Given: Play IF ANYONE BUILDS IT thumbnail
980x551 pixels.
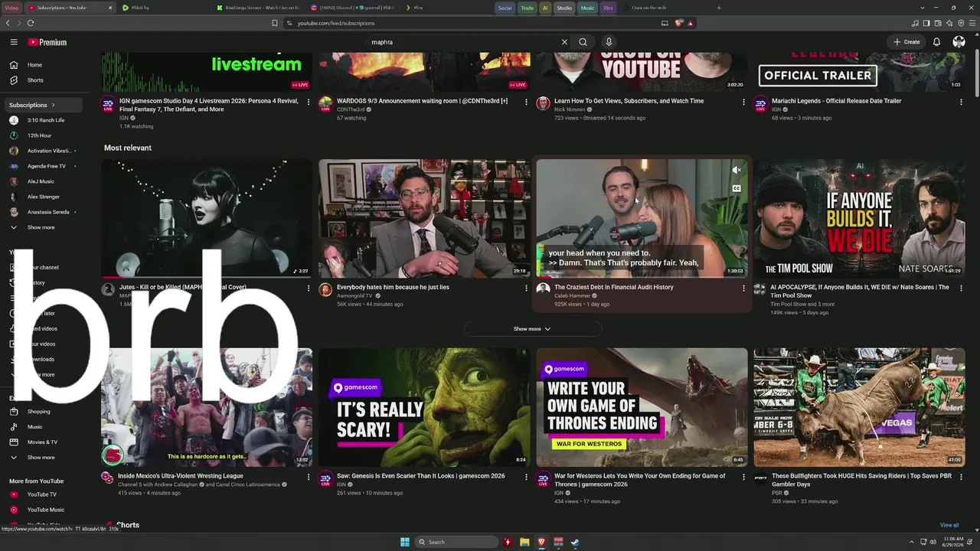Looking at the screenshot, I should coord(859,218).
